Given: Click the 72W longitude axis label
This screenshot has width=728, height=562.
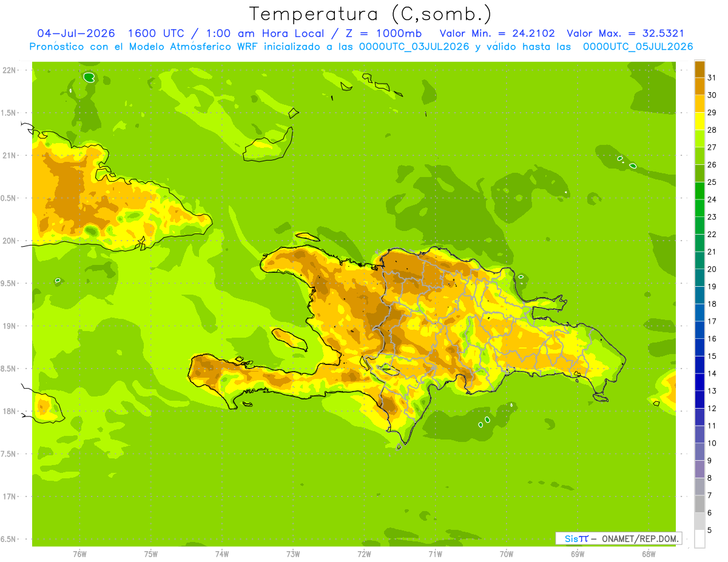Looking at the screenshot, I should tap(364, 554).
